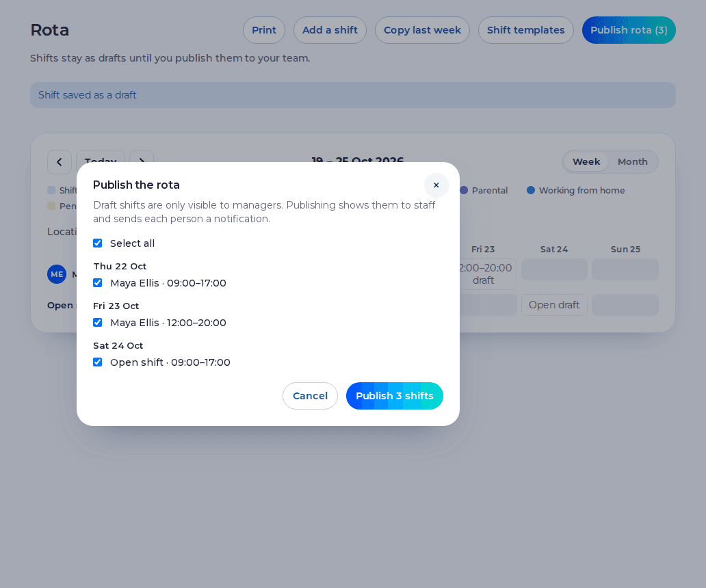Confirm with Publish 3 shifts button

[395, 396]
